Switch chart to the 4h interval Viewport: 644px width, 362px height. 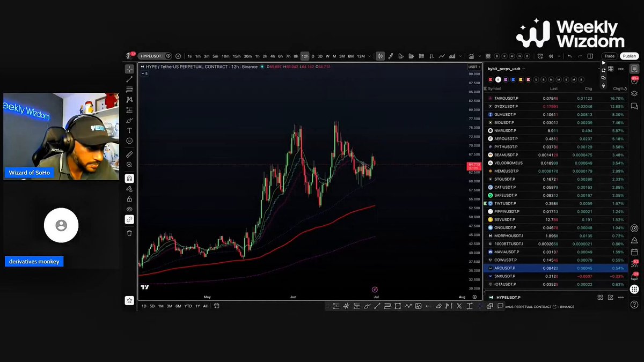coord(273,56)
